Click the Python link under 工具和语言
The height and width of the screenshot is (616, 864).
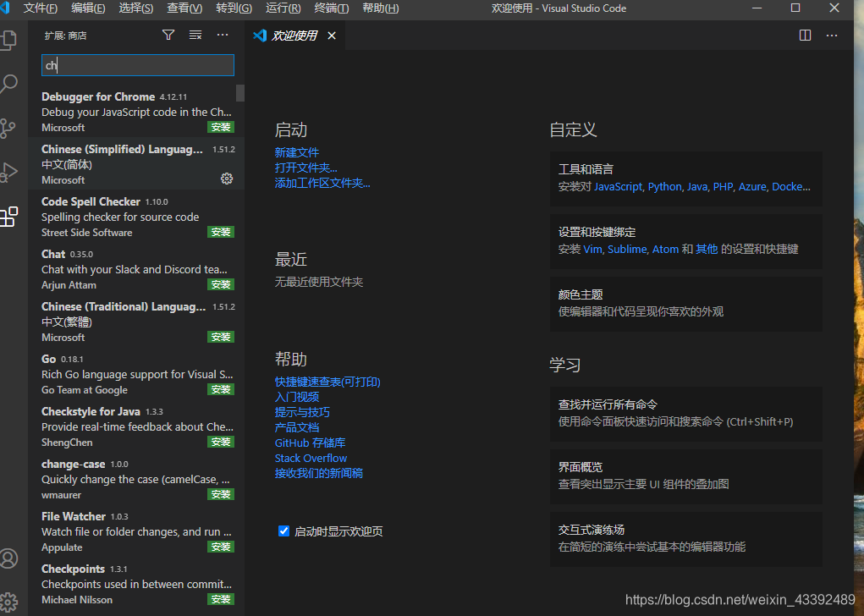point(664,187)
